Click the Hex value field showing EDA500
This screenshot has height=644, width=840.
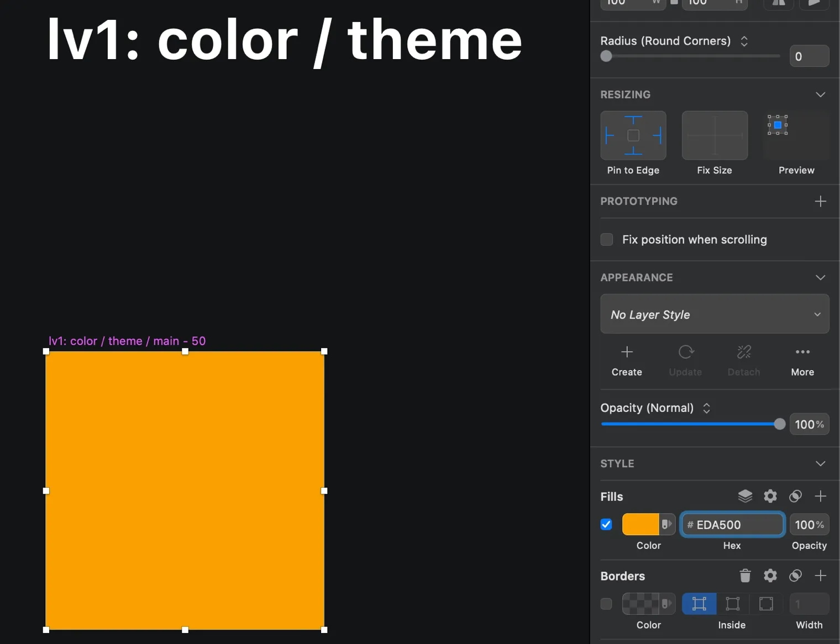[x=732, y=524]
